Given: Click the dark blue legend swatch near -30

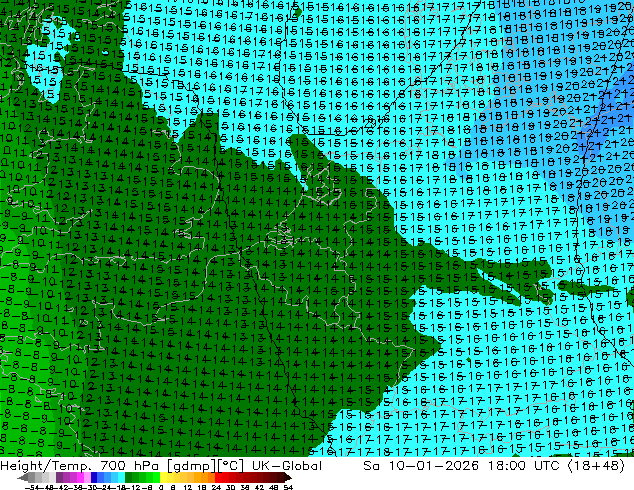Looking at the screenshot, I should [x=94, y=477].
